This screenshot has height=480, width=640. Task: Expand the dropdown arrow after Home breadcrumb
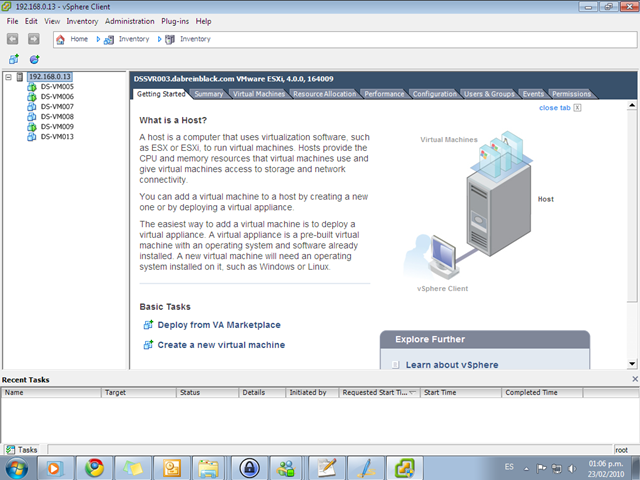point(98,39)
